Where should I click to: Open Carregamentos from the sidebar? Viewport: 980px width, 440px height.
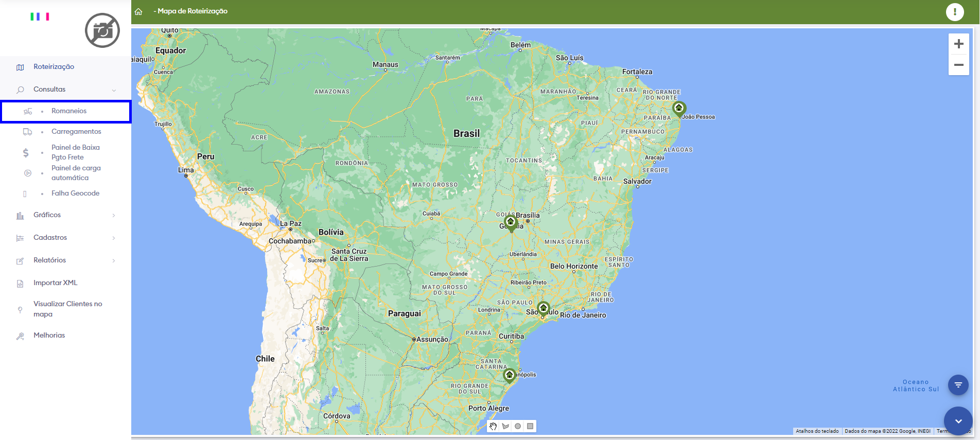[76, 132]
